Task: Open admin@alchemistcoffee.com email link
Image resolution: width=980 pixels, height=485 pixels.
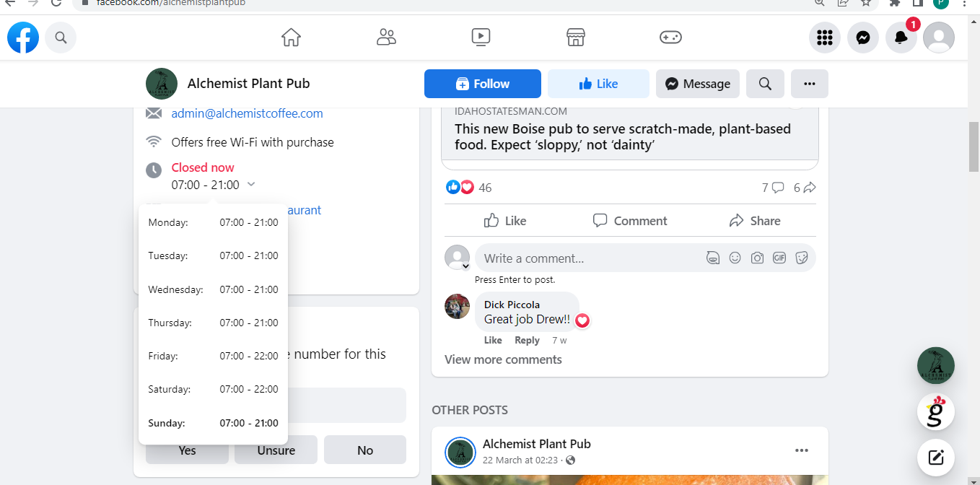Action: [247, 113]
